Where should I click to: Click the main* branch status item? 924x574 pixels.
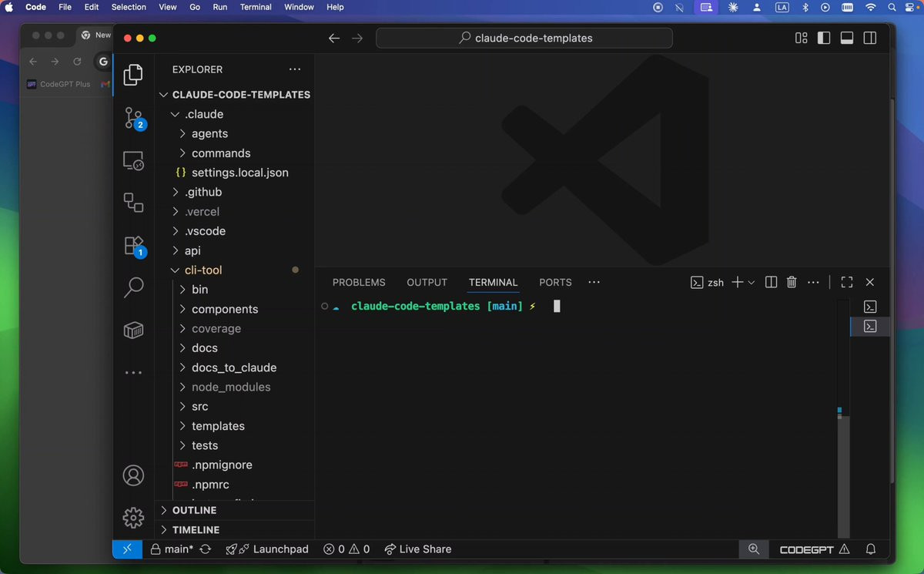coord(172,549)
